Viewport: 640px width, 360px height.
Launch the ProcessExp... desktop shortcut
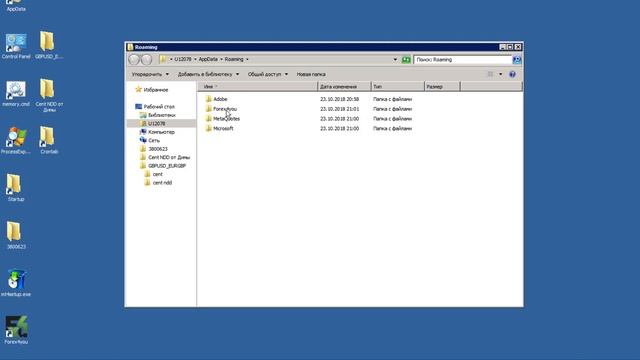(16, 141)
